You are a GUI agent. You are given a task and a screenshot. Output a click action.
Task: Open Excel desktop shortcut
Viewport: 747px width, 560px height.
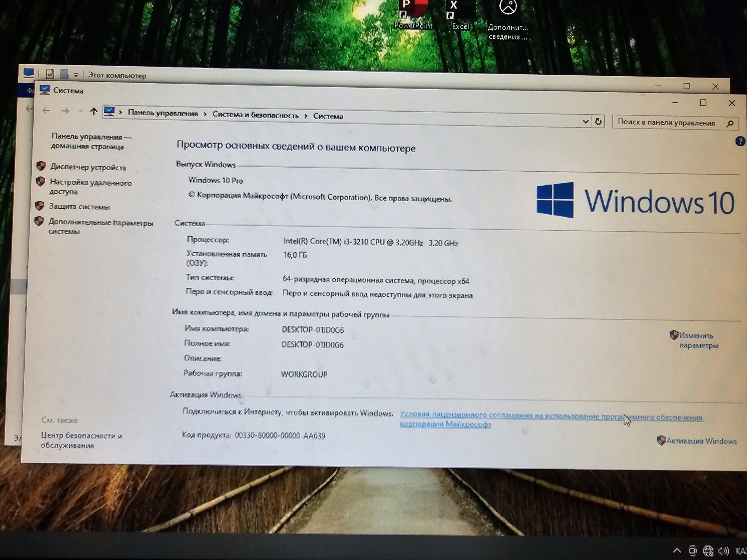click(x=460, y=15)
